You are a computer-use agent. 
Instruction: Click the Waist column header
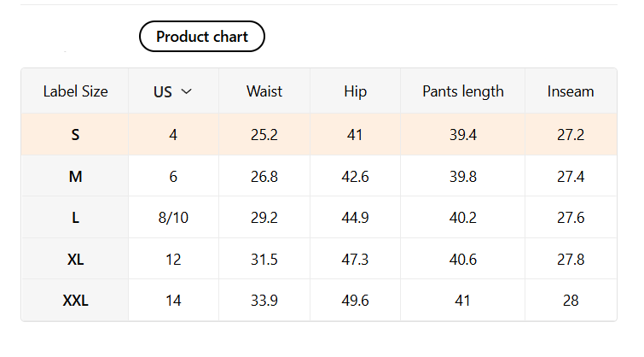coord(264,91)
